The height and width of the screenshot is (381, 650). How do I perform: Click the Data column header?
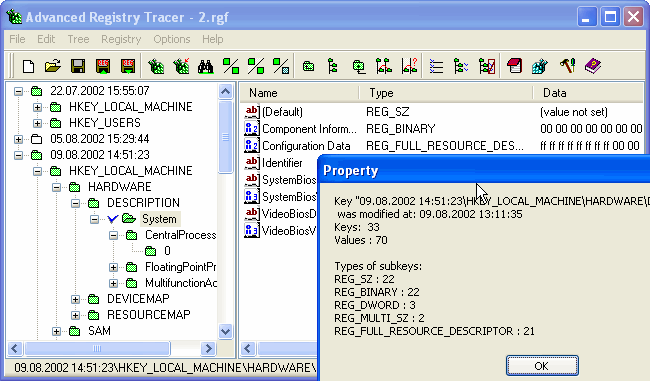(x=589, y=93)
